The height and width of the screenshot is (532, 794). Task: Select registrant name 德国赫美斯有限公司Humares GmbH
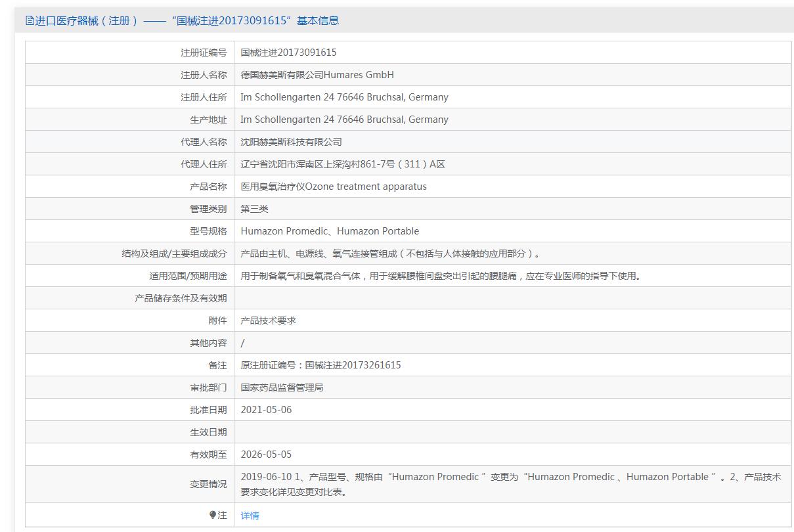(x=317, y=75)
